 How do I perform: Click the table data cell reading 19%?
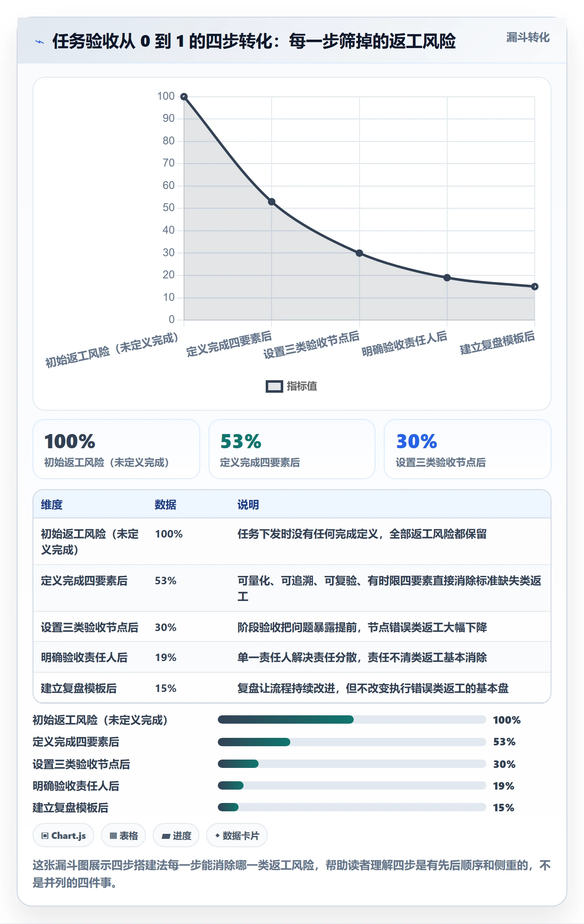coord(166,658)
